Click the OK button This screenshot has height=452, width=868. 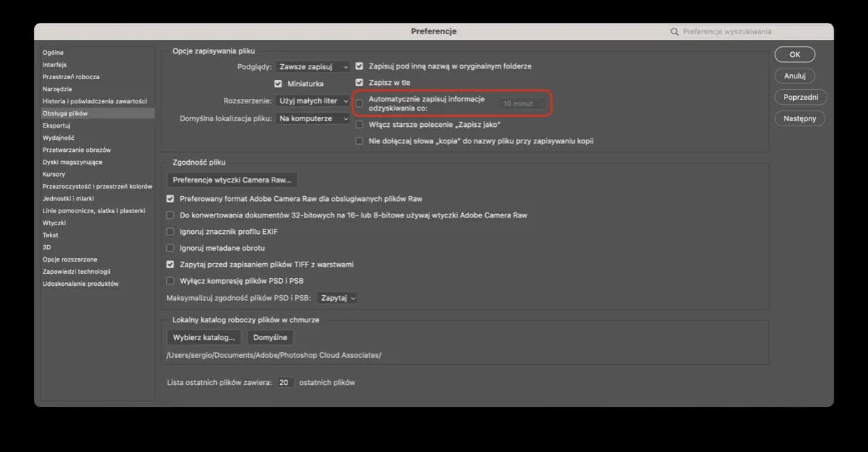pos(795,55)
